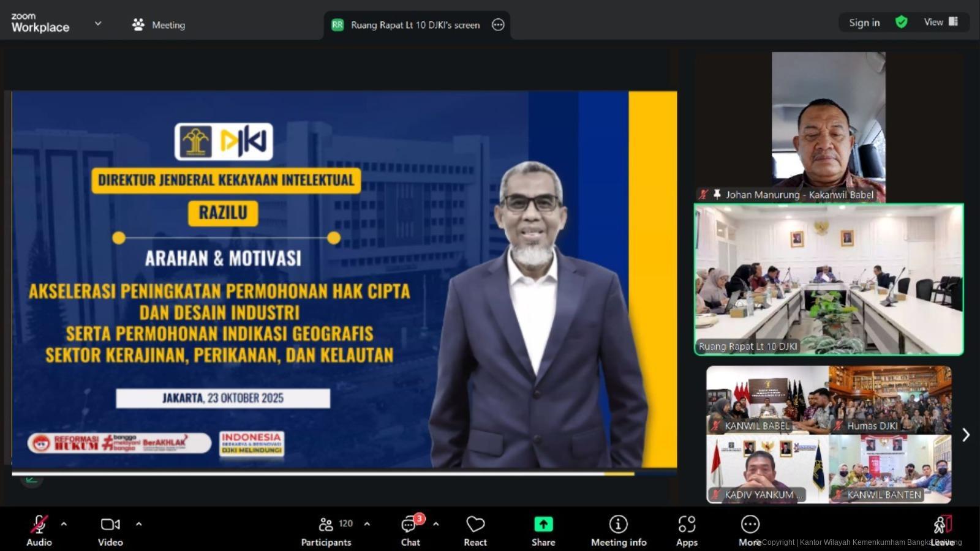Click the Sign in button
The image size is (980, 551).
(x=864, y=23)
